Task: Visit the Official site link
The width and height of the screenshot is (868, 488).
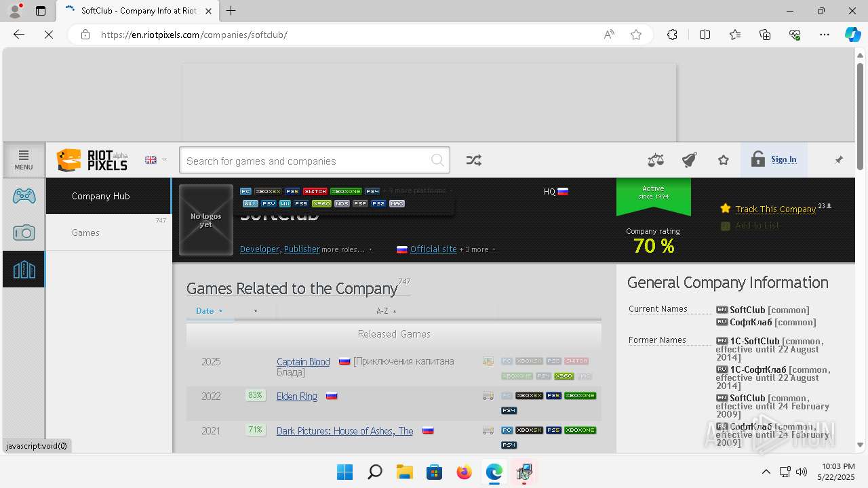Action: [433, 249]
